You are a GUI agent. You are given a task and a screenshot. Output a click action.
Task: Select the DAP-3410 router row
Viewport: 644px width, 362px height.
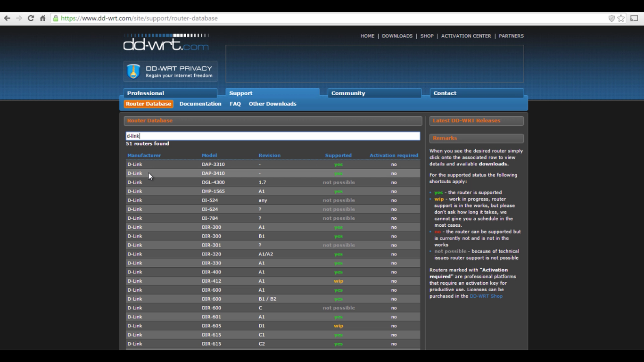(x=272, y=173)
